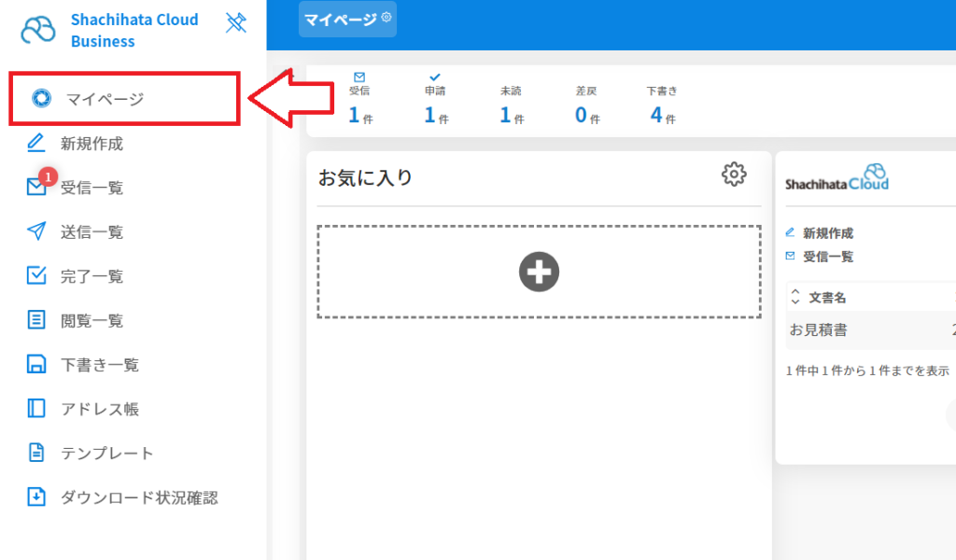
Task: Click the 新規作成 pencil icon in the sidebar
Action: [36, 143]
